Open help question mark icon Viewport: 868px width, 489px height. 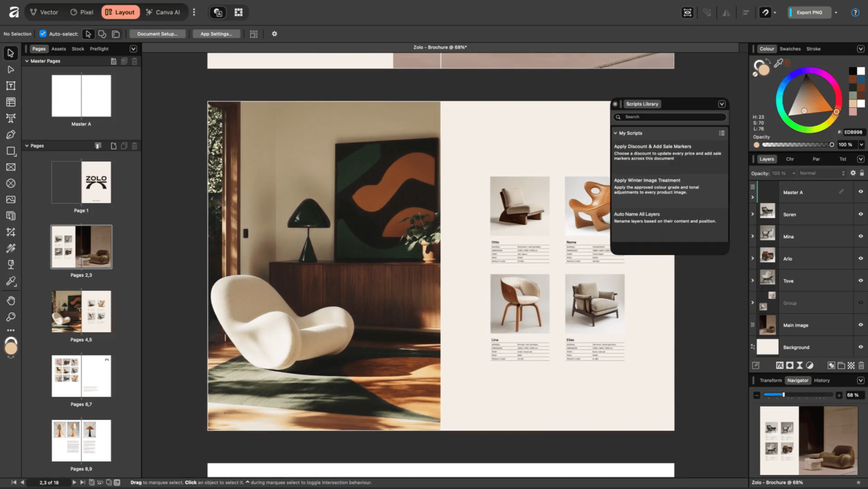tap(855, 12)
